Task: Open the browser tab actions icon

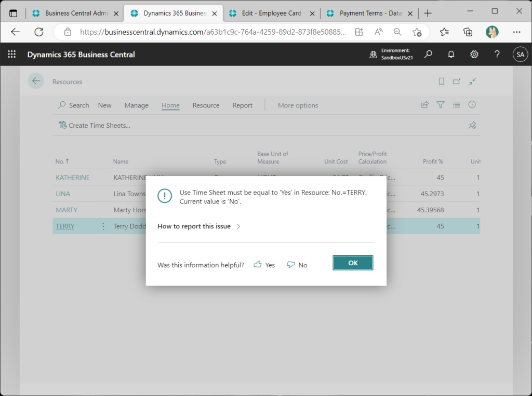Action: (13, 13)
